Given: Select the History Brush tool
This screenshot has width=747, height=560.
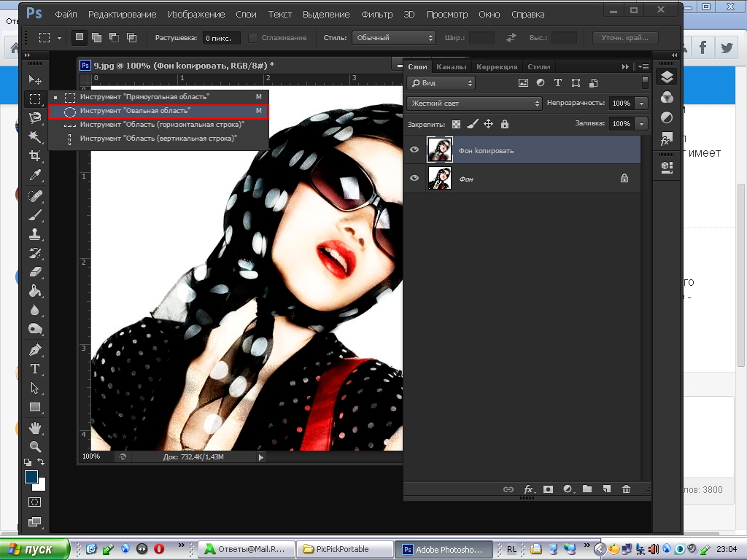Looking at the screenshot, I should (x=35, y=253).
